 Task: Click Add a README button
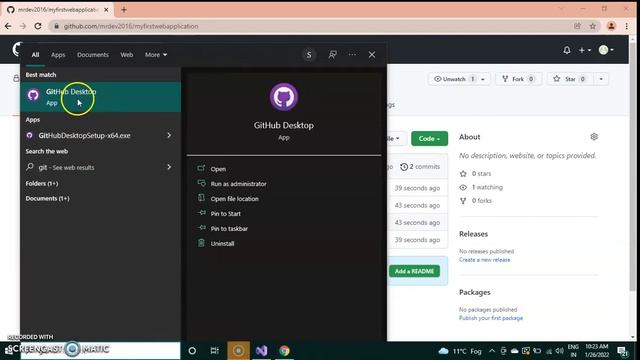(x=414, y=271)
